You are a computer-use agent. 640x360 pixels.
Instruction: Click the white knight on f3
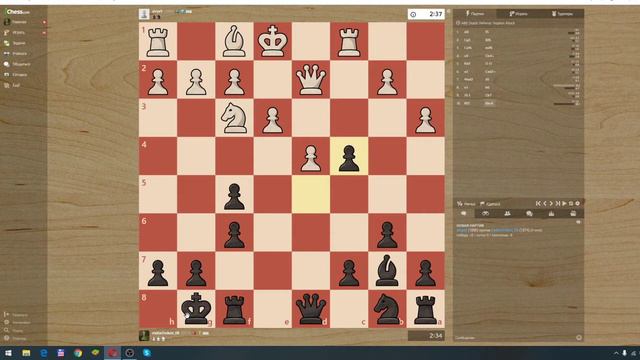[x=234, y=118]
